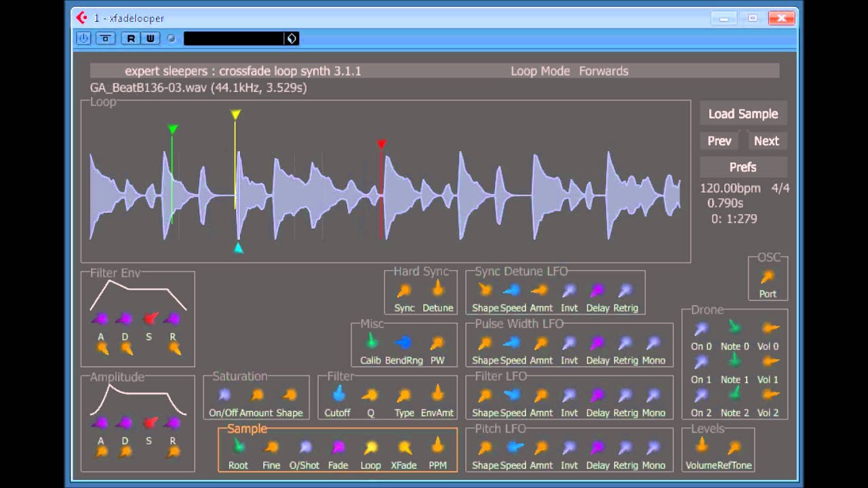Click the green Sample Root knob

click(239, 446)
